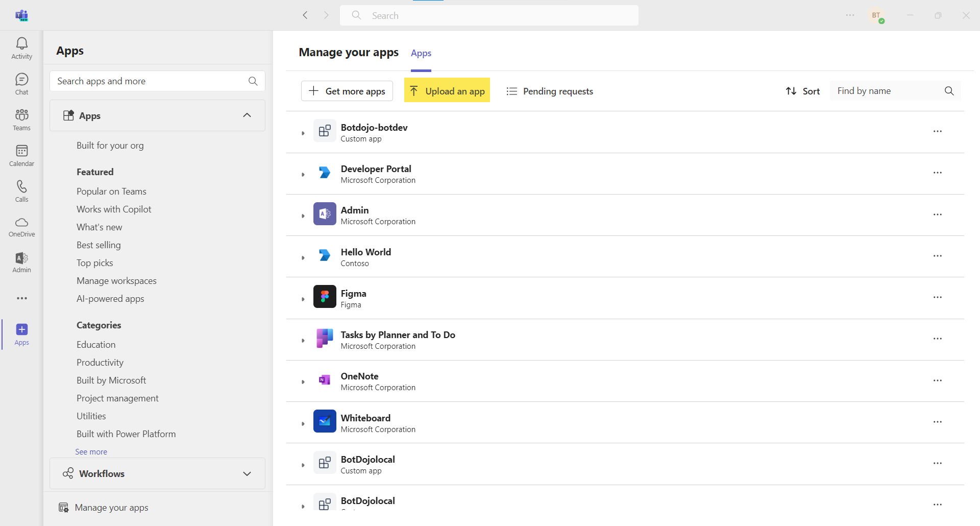The image size is (980, 526).
Task: Go to Teams in the left rail
Action: click(21, 120)
